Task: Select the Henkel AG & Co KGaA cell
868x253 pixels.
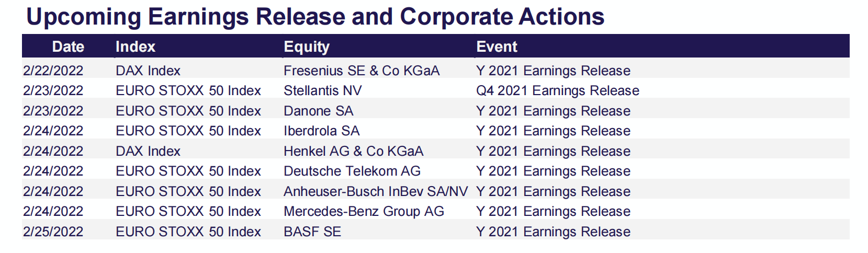Action: pyautogui.click(x=353, y=151)
